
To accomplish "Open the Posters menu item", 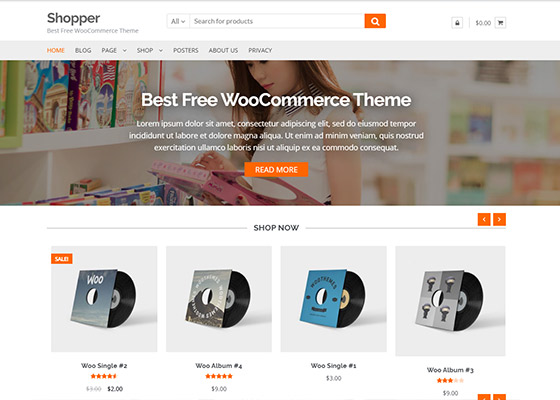I will point(186,50).
